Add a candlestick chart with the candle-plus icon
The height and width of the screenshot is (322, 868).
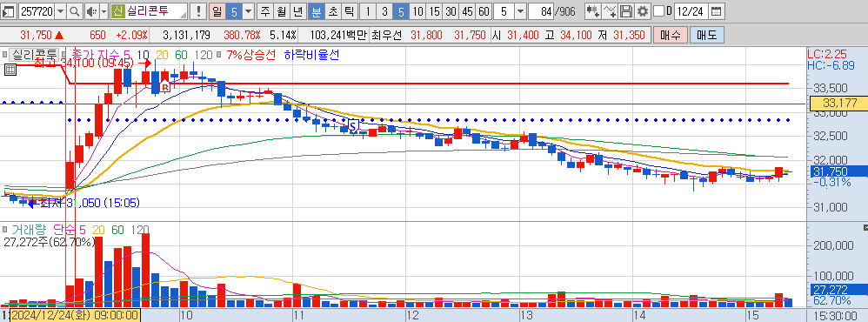593,10
